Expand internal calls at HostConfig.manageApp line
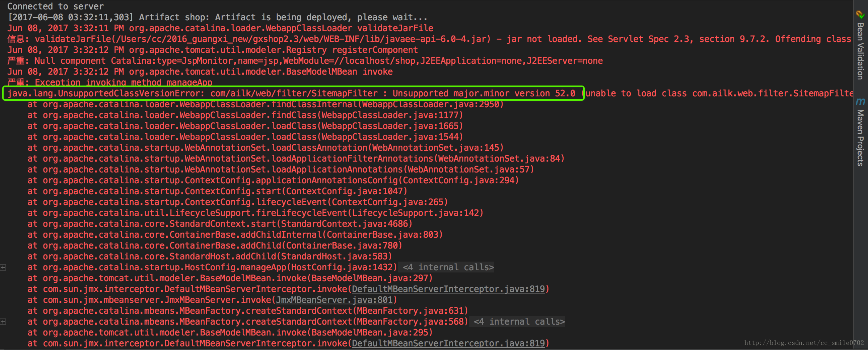The height and width of the screenshot is (350, 868). coord(3,267)
